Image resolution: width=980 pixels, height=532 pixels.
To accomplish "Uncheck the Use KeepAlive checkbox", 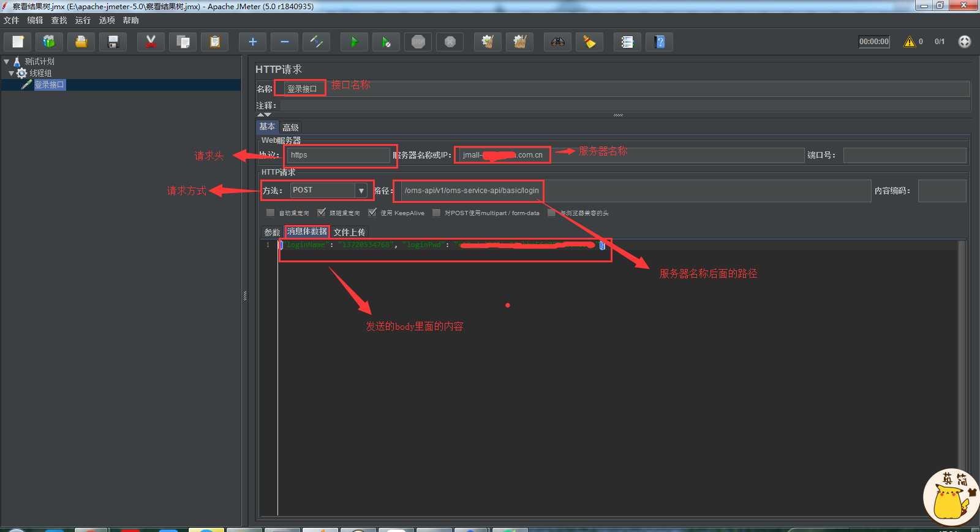I will (x=372, y=213).
